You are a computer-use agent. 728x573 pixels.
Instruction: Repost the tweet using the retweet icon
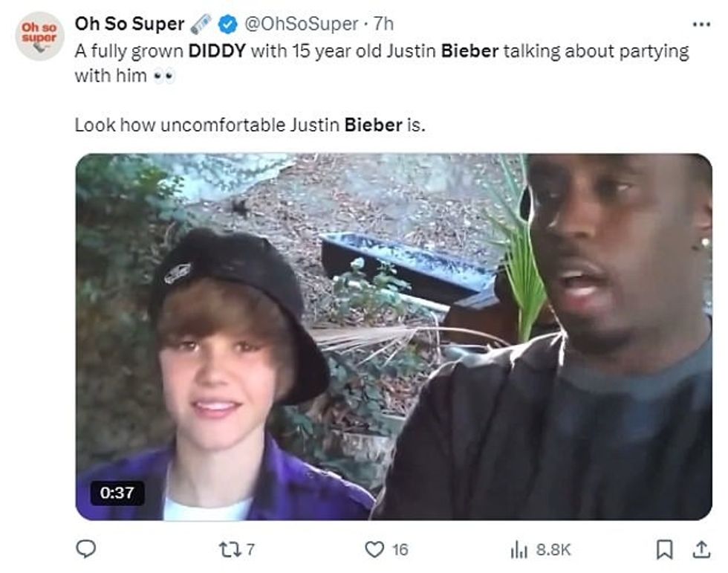233,549
